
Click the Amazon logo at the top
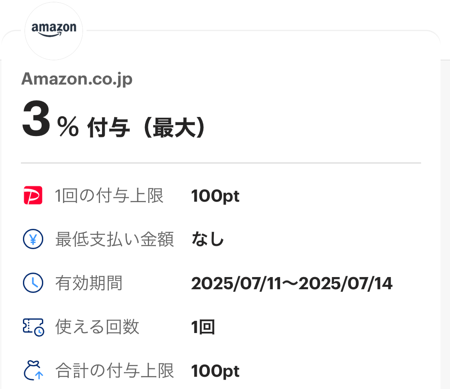click(54, 30)
